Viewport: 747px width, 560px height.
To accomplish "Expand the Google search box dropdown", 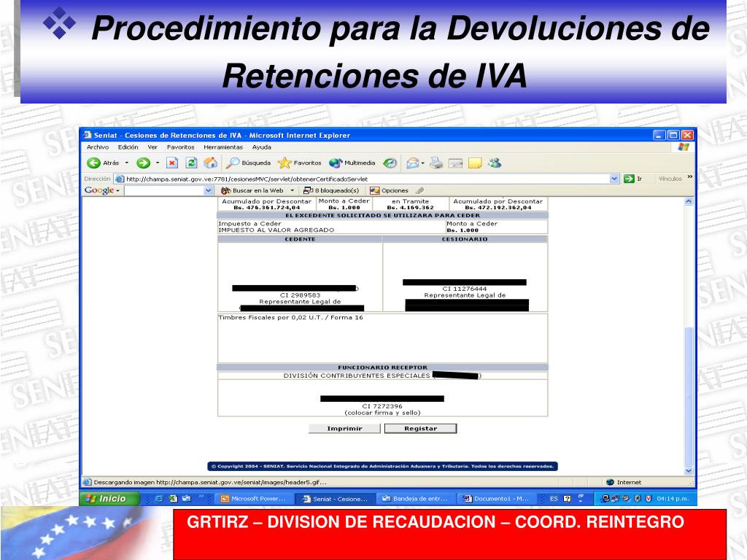I will (208, 190).
